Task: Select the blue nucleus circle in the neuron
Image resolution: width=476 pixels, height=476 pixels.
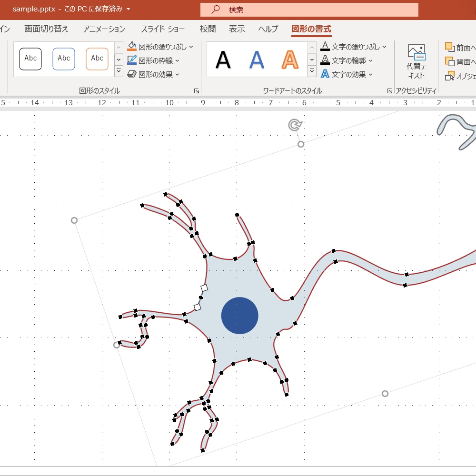Action: [240, 316]
